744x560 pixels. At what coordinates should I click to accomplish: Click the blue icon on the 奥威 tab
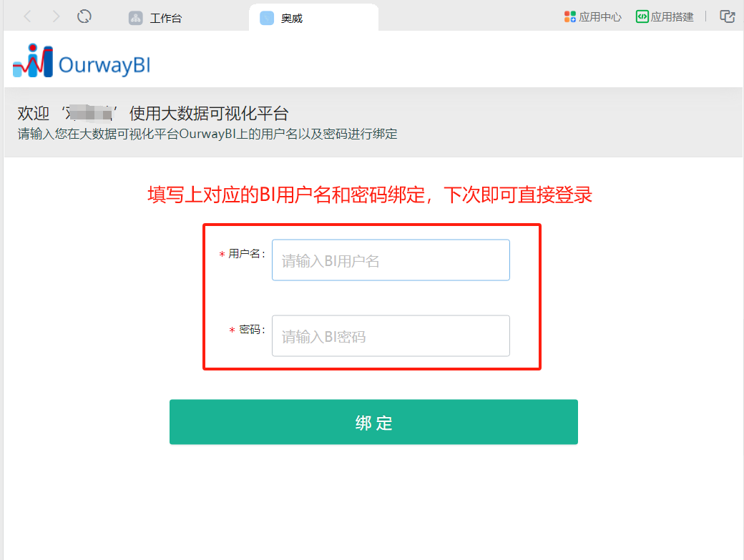pos(267,18)
